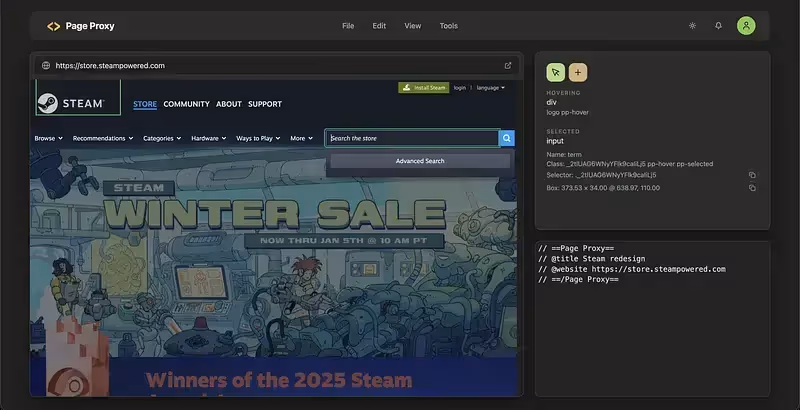Click the Winter Sale banner image

pos(274,253)
